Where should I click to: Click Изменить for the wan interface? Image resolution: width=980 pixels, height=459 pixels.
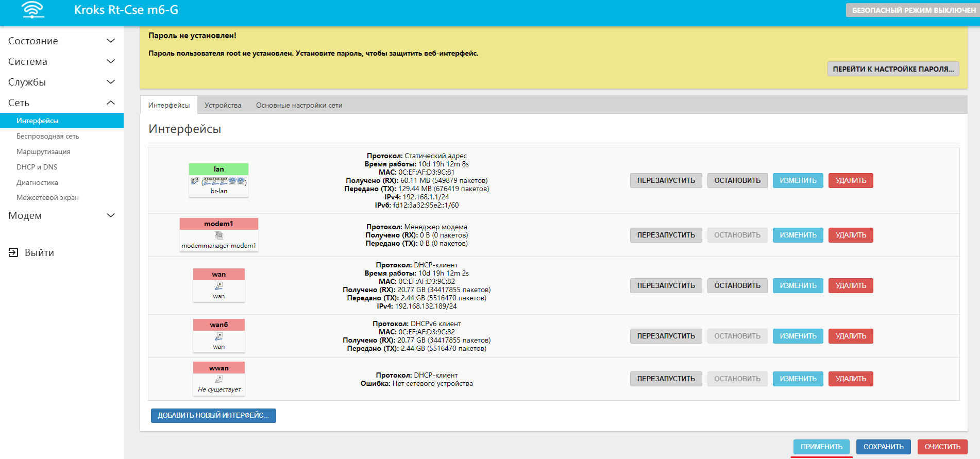click(798, 285)
